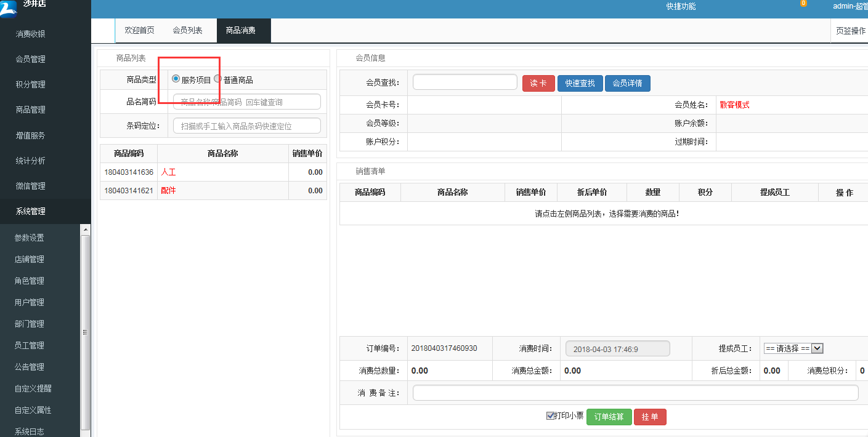Select the 人工 product in the list
Viewport: 868px width, 437px height.
pos(168,172)
